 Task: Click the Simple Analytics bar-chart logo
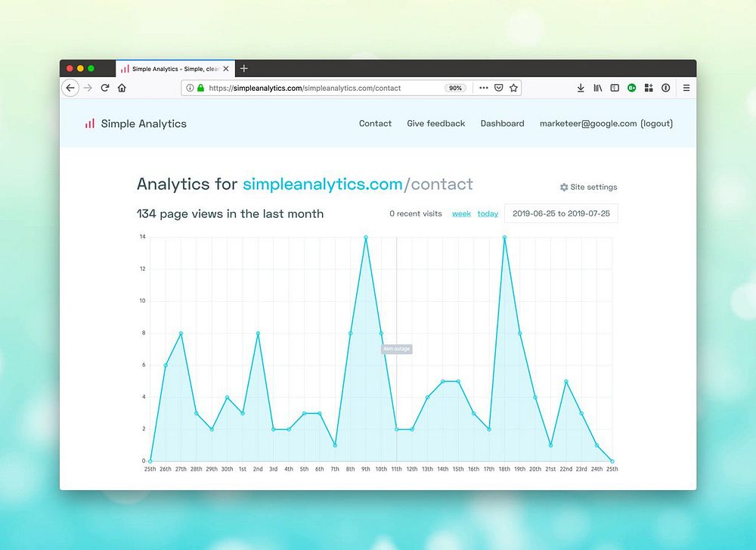click(90, 123)
